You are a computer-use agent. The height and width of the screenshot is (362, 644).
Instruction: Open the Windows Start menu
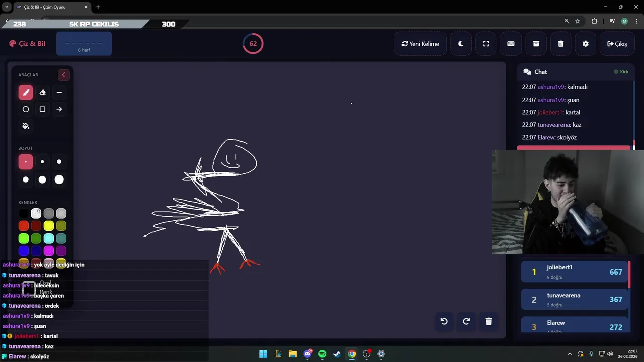pyautogui.click(x=263, y=354)
